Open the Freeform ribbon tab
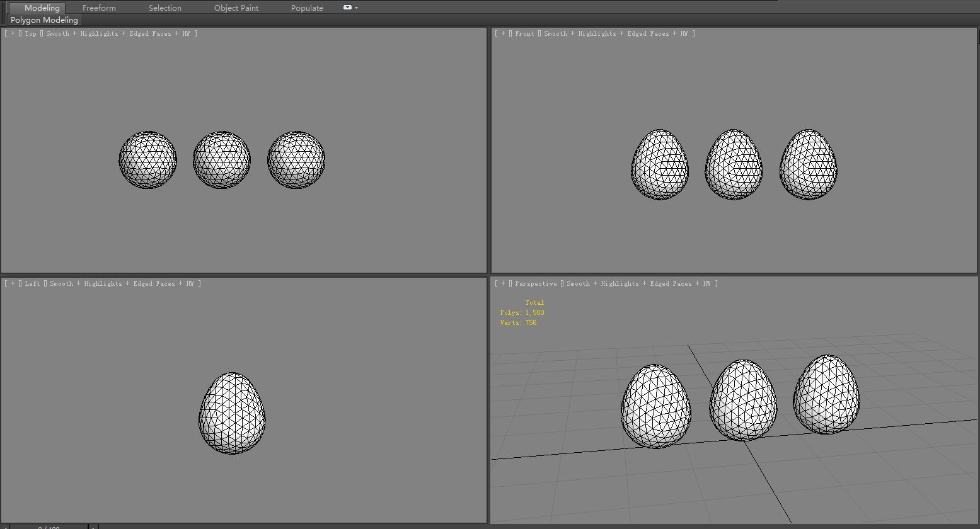 tap(99, 8)
